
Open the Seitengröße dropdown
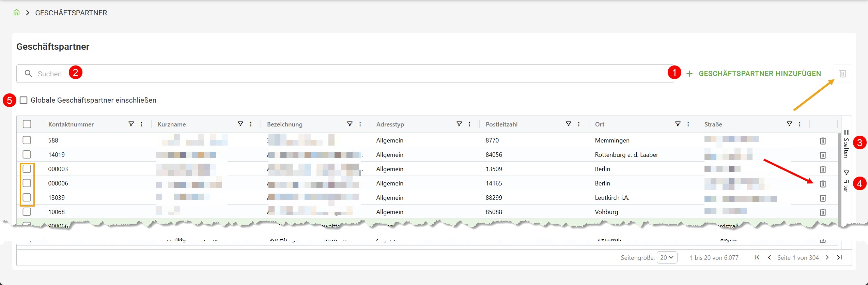pyautogui.click(x=667, y=258)
